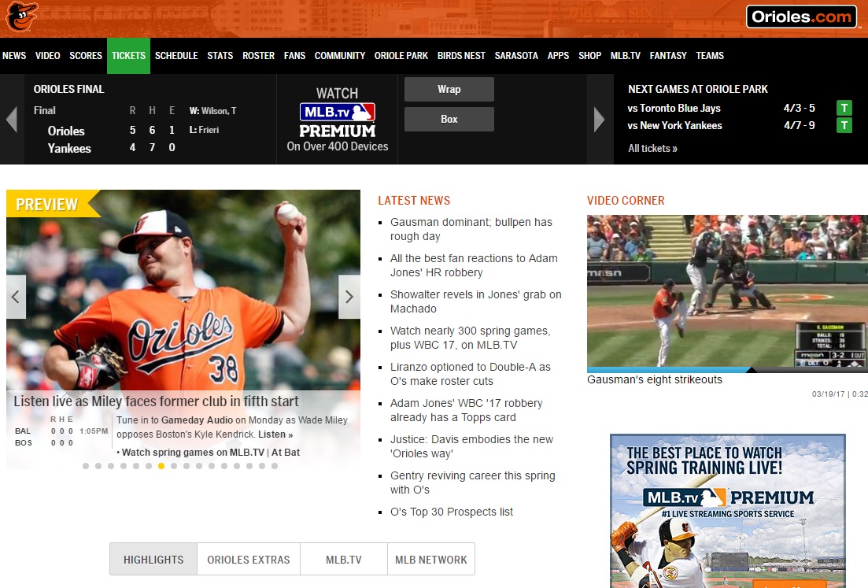Open the Shop menu

(x=589, y=55)
